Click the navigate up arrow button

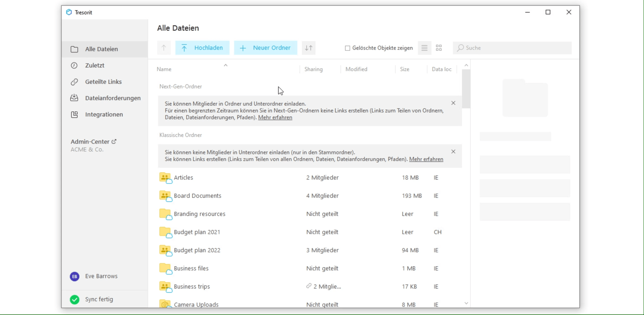[164, 48]
